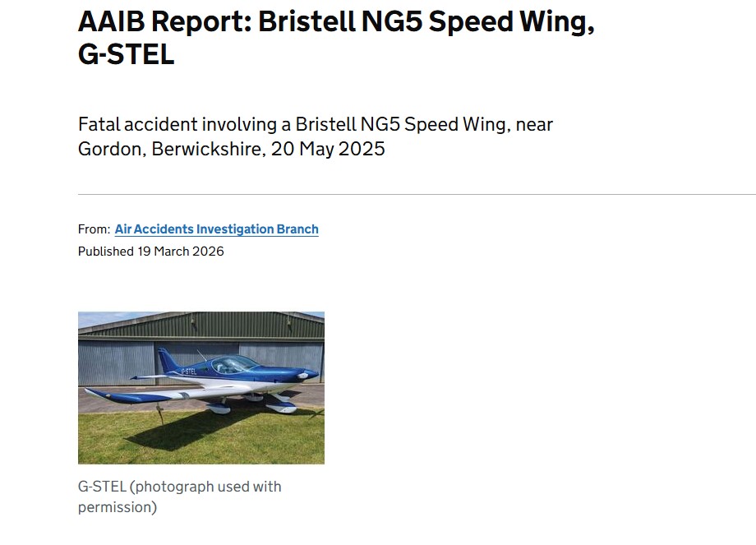Click the aircraft's nose spinner in the photo
The image size is (756, 545).
pos(313,375)
